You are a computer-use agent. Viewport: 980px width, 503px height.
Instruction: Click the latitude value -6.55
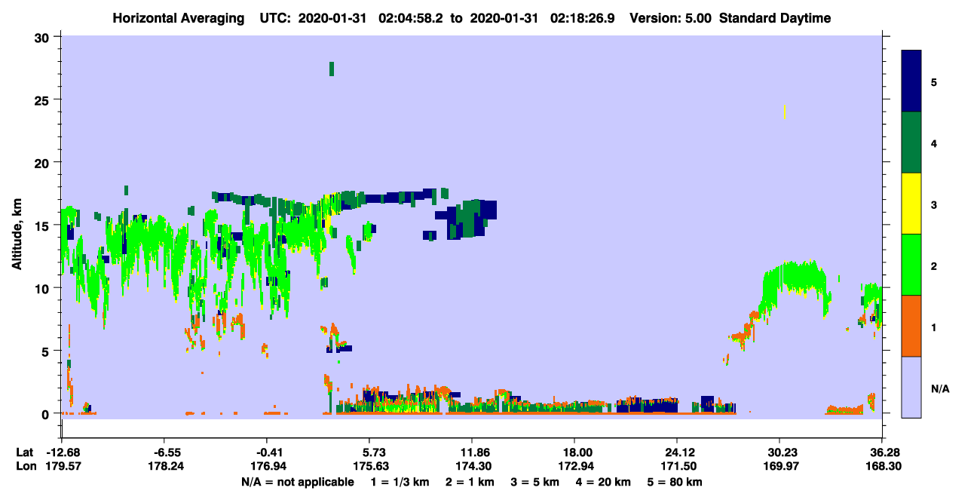tap(164, 452)
